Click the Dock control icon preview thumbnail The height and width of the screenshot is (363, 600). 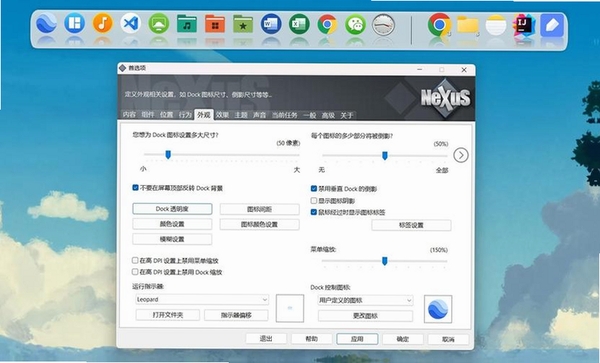[x=438, y=309]
